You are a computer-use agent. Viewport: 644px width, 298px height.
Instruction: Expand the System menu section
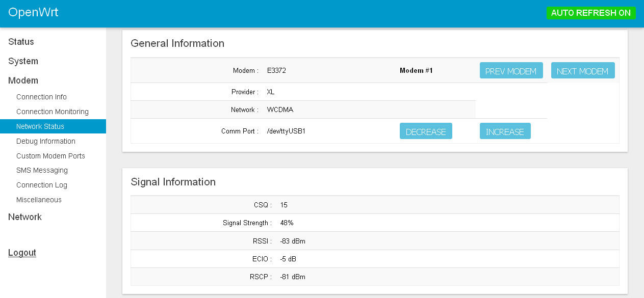tap(23, 61)
